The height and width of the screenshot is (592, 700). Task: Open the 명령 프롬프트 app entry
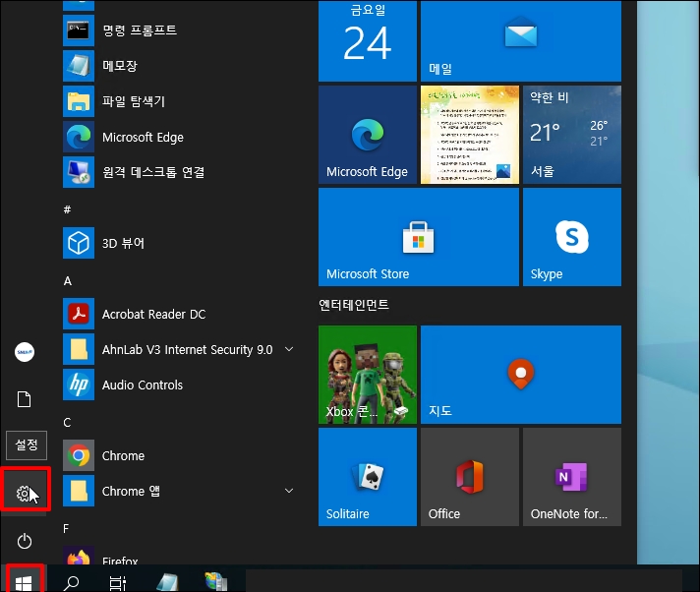(179, 30)
